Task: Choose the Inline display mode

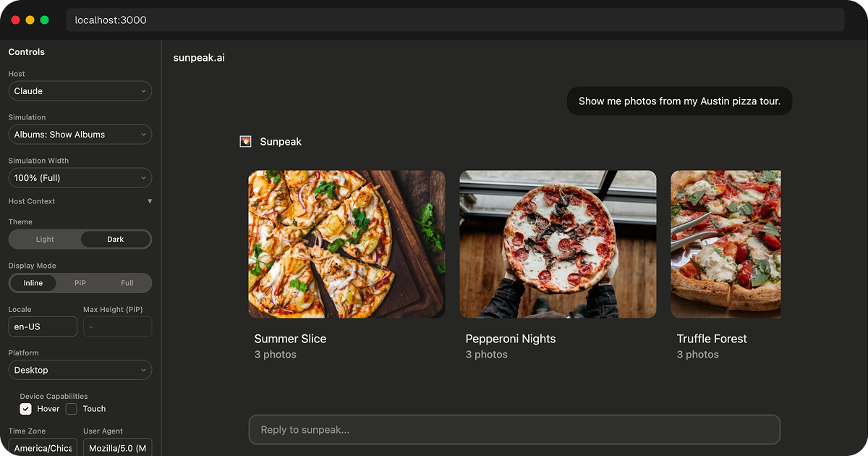Action: point(33,283)
